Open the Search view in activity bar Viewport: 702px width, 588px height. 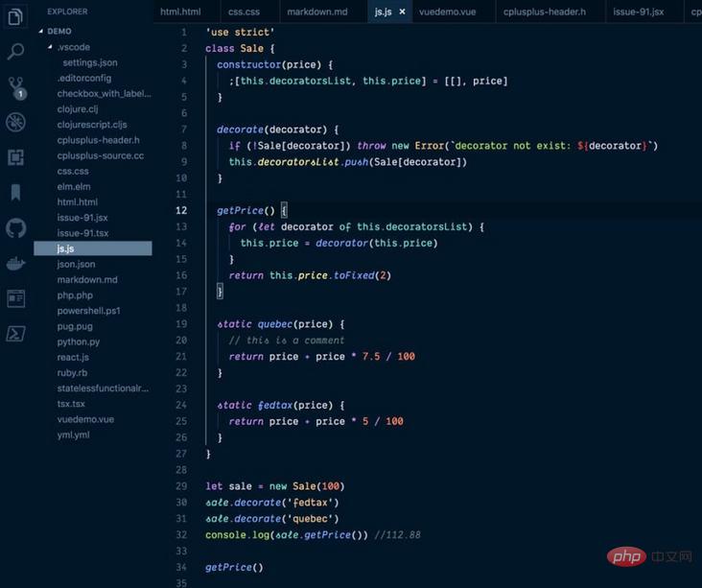coord(15,52)
